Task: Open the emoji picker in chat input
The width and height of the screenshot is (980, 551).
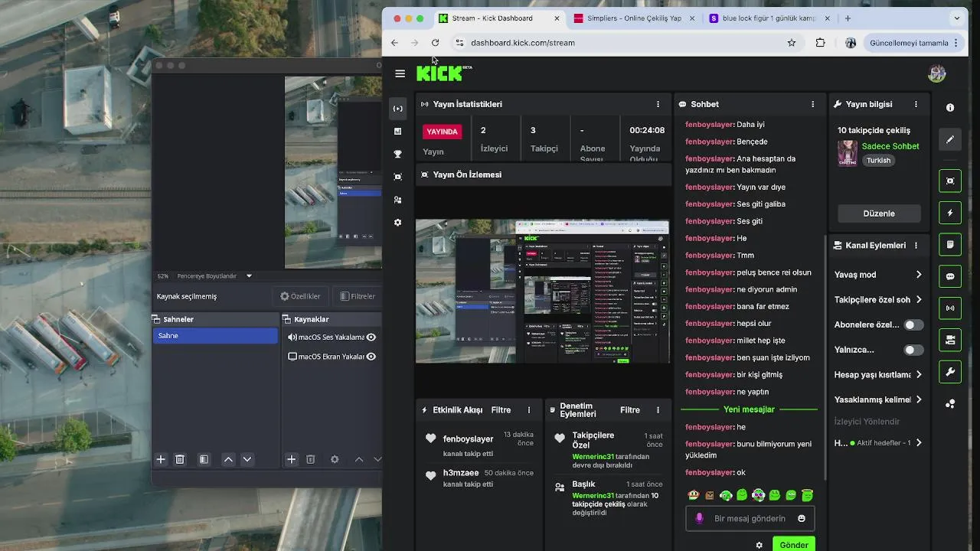Action: [x=802, y=519]
